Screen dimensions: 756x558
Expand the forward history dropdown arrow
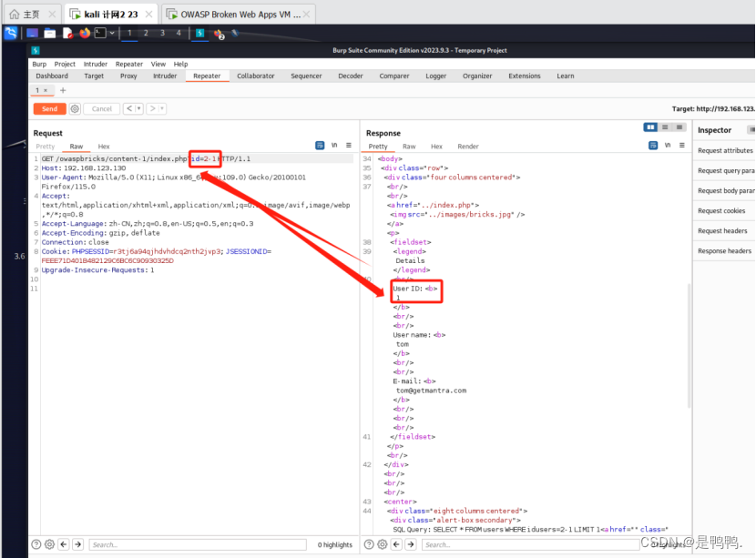pos(162,109)
